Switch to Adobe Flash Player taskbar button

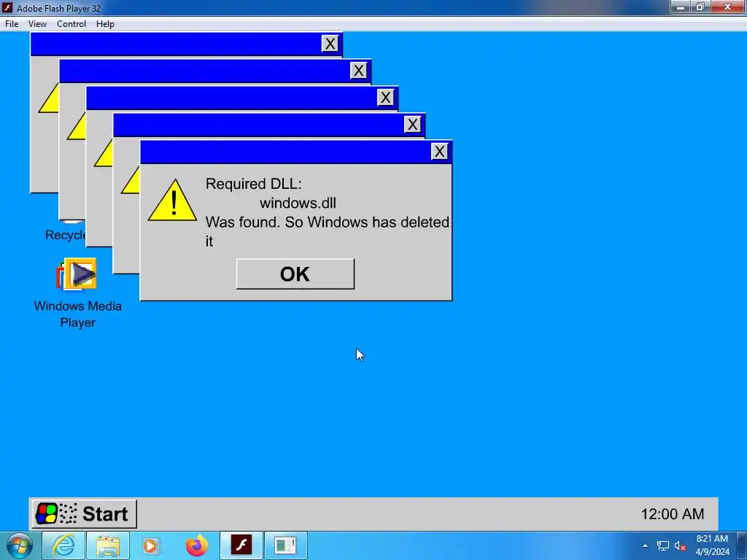pos(241,545)
